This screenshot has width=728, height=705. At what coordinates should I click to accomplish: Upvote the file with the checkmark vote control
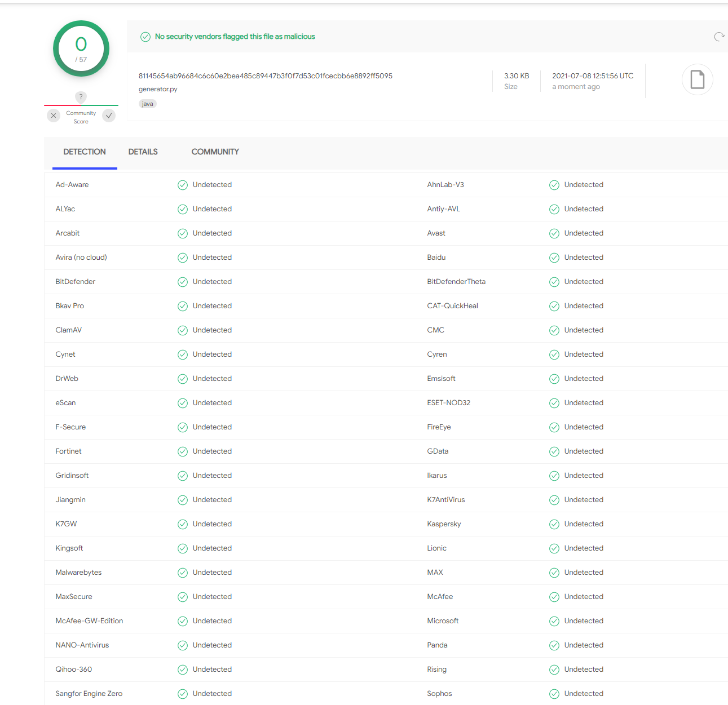(x=109, y=116)
